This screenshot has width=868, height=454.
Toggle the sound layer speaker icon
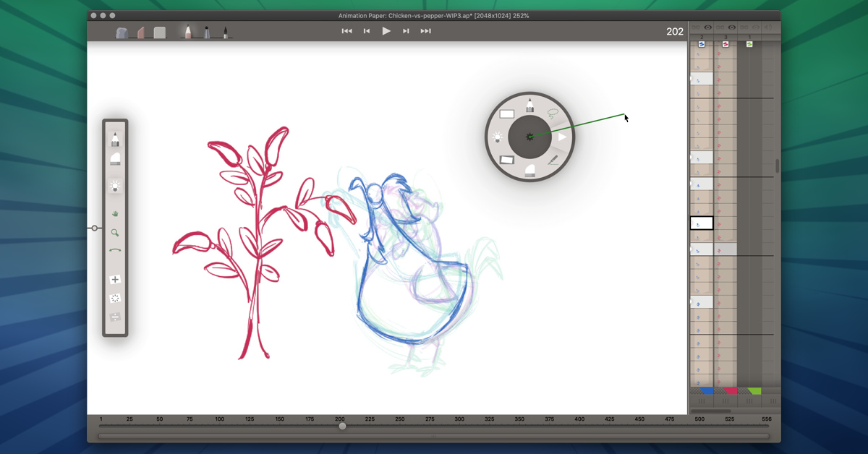768,27
